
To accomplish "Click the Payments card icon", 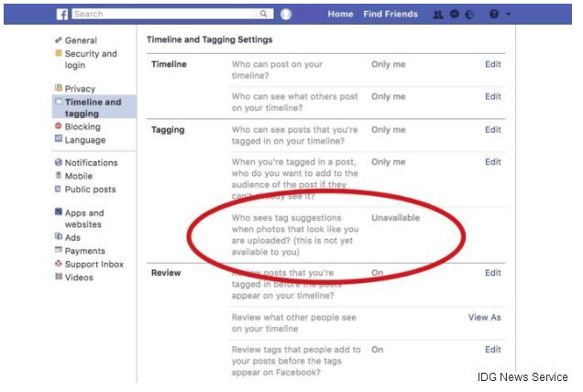I will (x=59, y=249).
